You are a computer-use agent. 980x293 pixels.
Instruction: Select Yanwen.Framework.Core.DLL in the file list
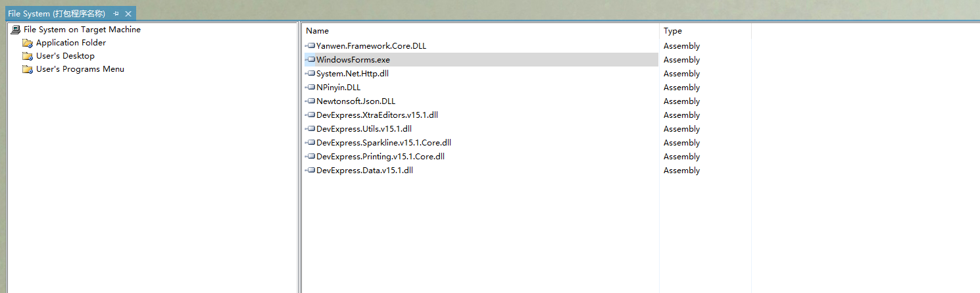pos(371,46)
